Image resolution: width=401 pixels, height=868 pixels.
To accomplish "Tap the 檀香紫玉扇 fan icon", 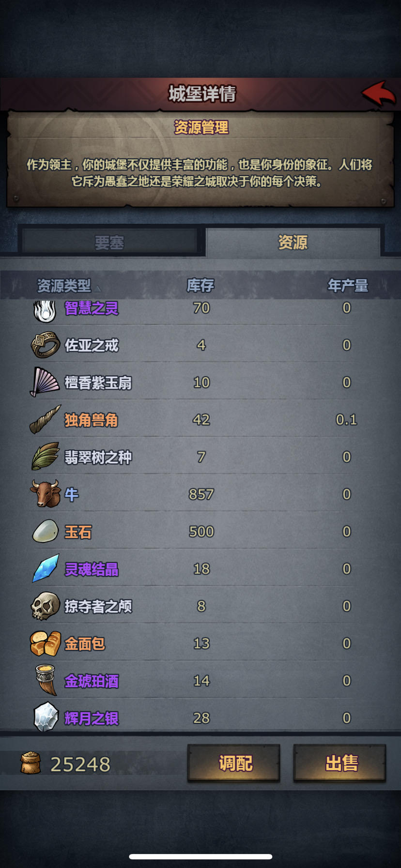I will 46,382.
